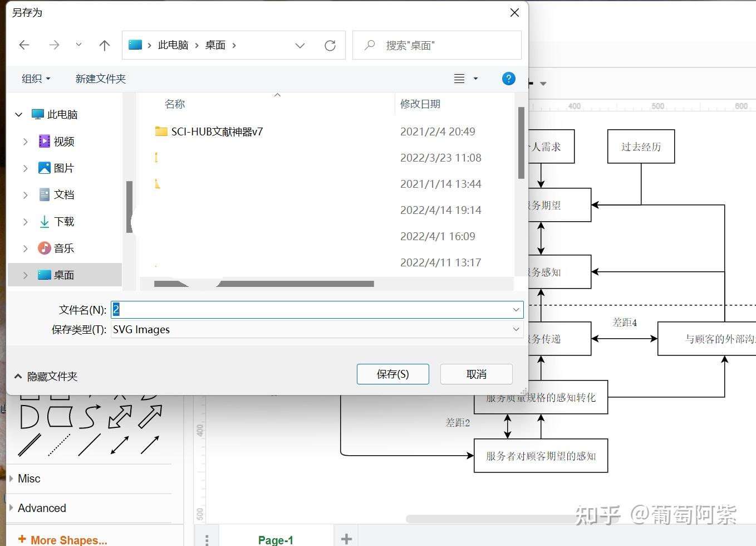Open the file name history dropdown arrow

coord(516,309)
